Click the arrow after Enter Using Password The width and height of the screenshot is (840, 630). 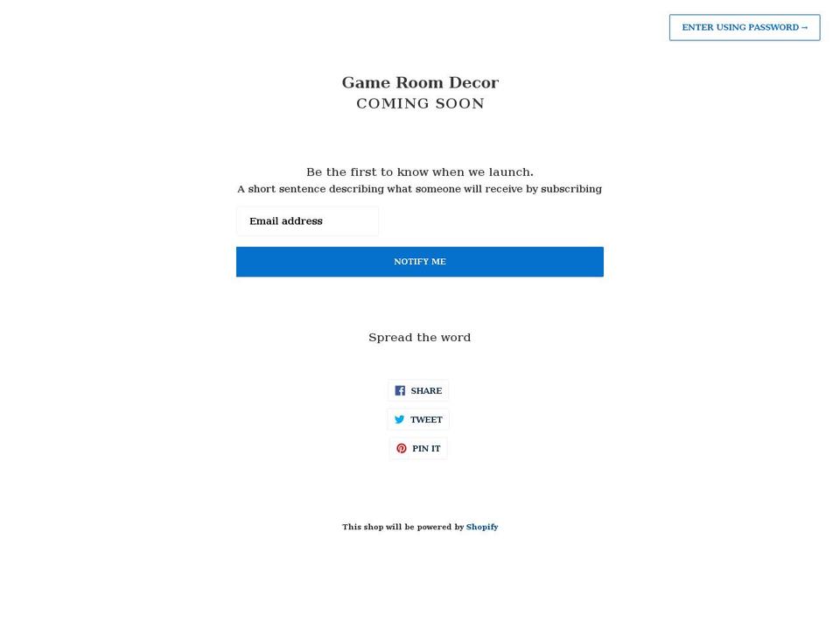805,28
